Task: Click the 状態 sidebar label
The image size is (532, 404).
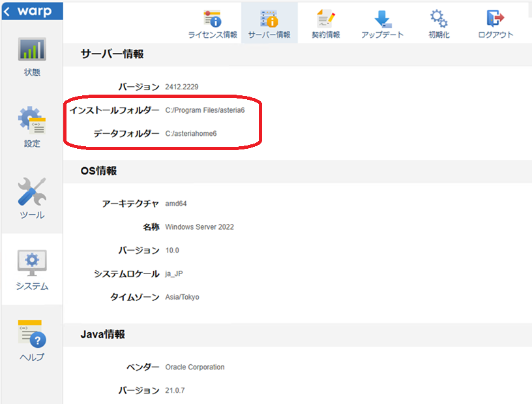Action: click(x=32, y=72)
